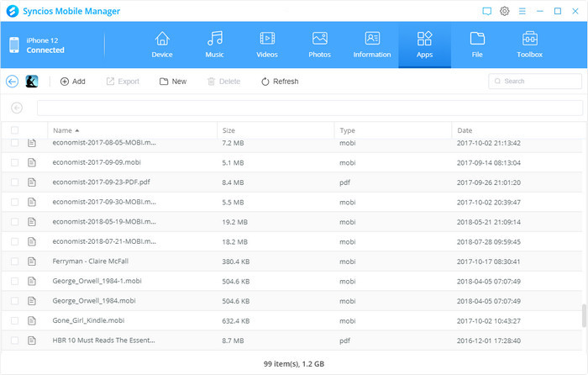
Task: Switch to the Information tab
Action: [x=372, y=44]
